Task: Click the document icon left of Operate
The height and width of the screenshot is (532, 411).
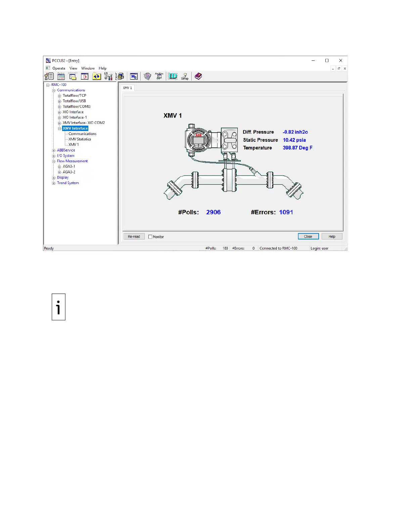Action: coord(48,68)
